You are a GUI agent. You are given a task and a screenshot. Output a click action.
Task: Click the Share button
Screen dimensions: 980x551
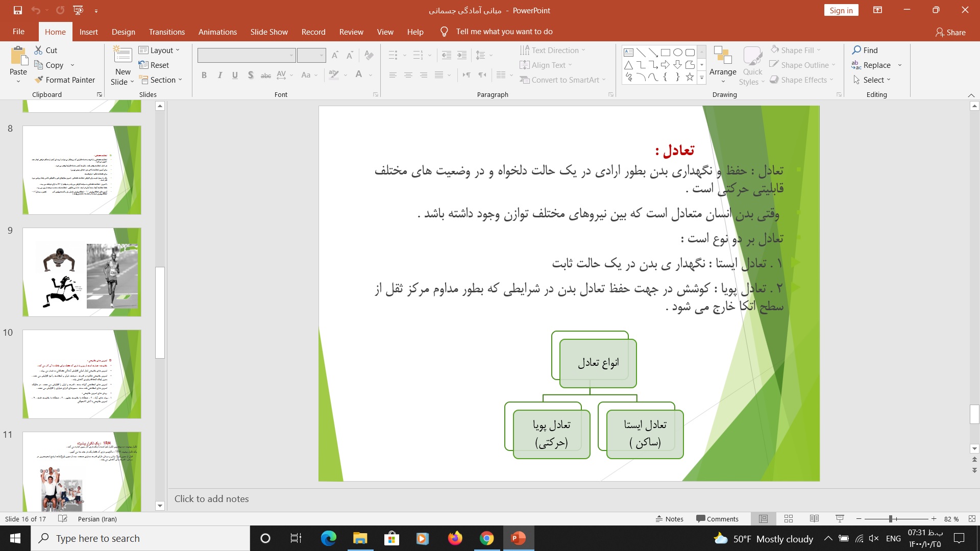coord(950,32)
